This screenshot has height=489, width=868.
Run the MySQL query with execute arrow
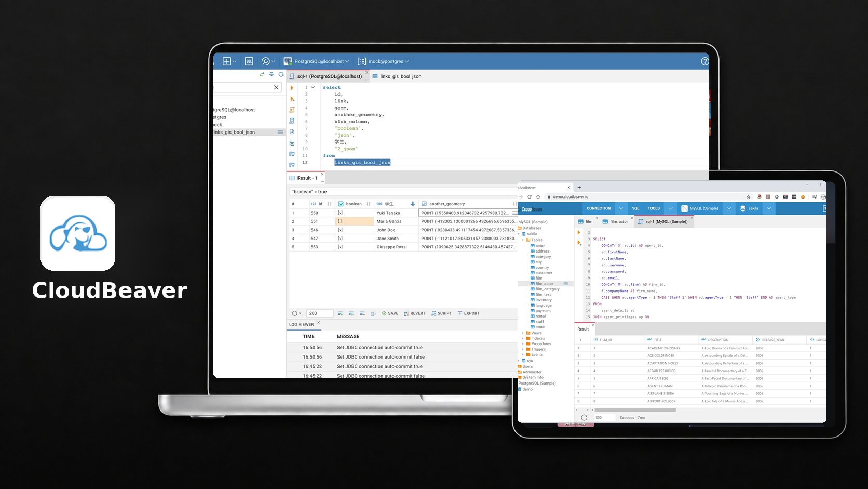tap(579, 232)
